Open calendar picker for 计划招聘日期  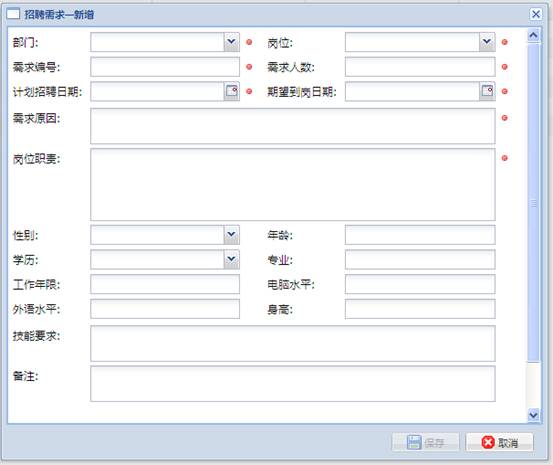point(231,91)
